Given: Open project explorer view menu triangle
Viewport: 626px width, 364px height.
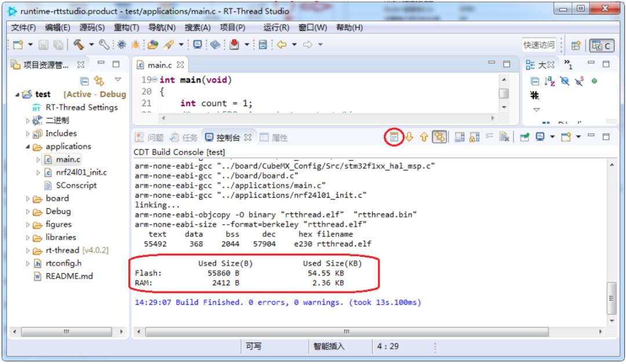Looking at the screenshot, I should point(118,79).
